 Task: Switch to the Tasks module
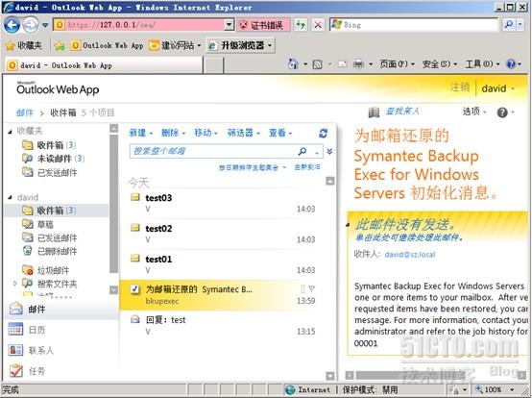click(x=61, y=371)
